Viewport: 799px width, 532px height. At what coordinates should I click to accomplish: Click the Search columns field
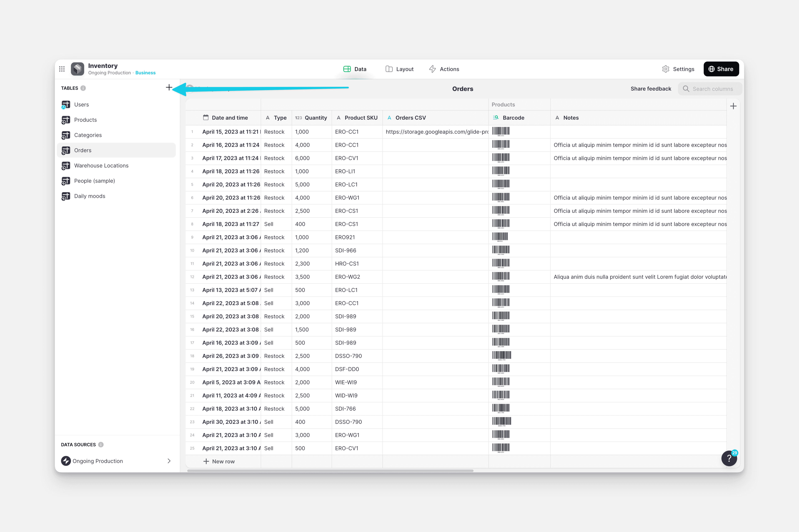tap(710, 89)
